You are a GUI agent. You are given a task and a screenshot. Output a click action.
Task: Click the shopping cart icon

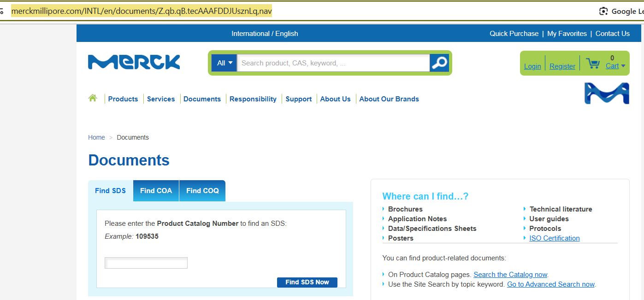[x=593, y=64]
